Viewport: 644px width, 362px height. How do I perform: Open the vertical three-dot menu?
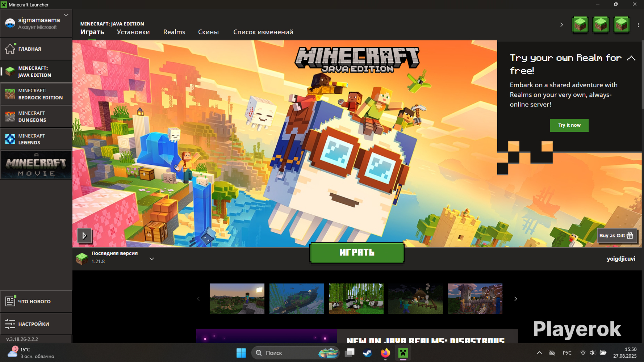pyautogui.click(x=638, y=25)
